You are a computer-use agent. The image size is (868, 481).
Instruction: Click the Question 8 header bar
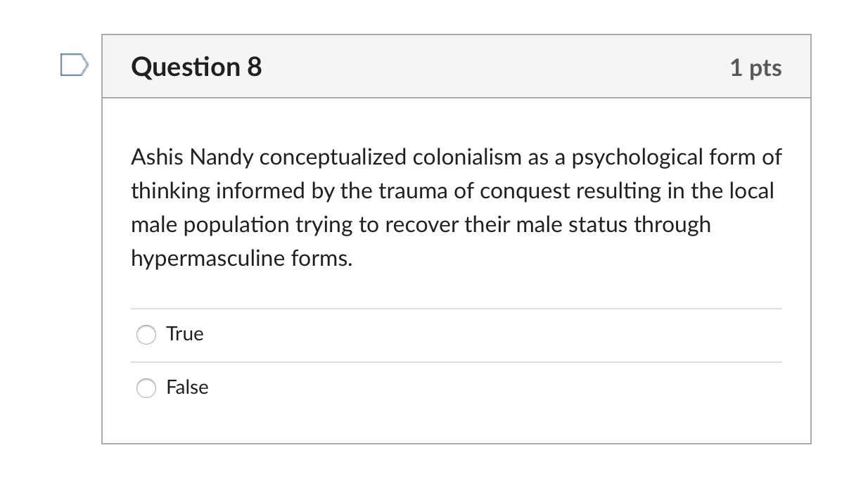[457, 66]
